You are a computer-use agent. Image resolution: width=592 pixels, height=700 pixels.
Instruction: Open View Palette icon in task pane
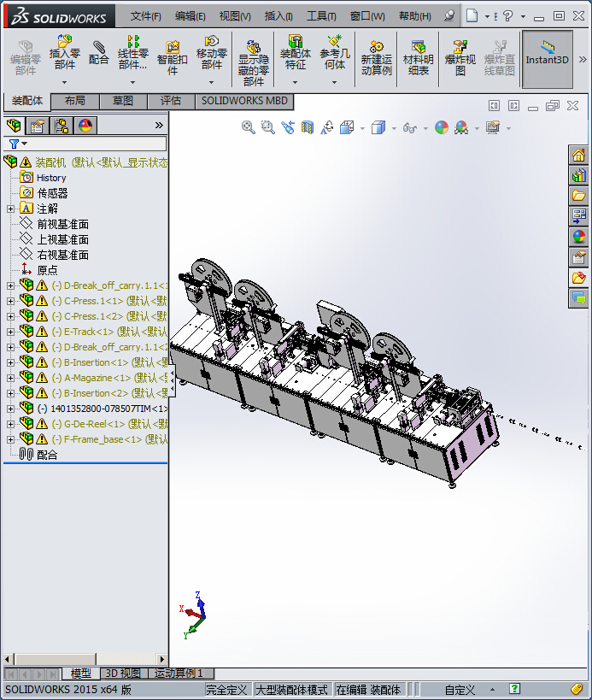pyautogui.click(x=578, y=216)
